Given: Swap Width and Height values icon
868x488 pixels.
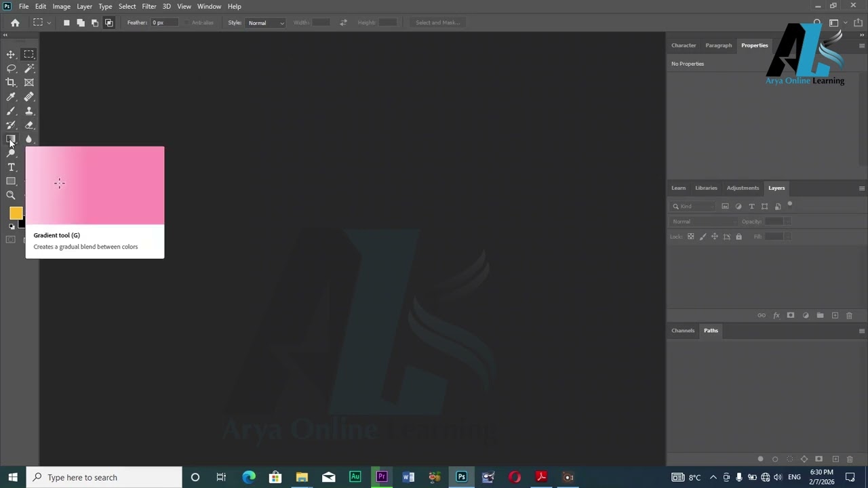Looking at the screenshot, I should click(x=343, y=22).
